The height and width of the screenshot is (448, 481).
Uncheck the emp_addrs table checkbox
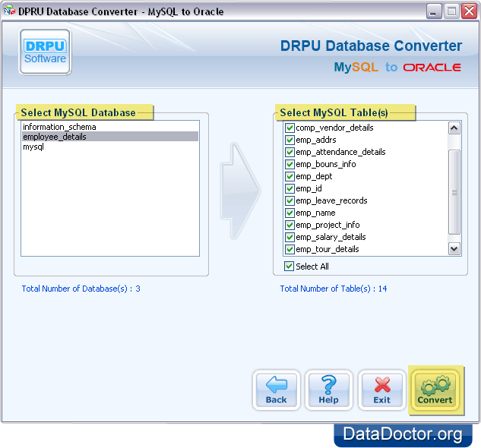(x=290, y=140)
